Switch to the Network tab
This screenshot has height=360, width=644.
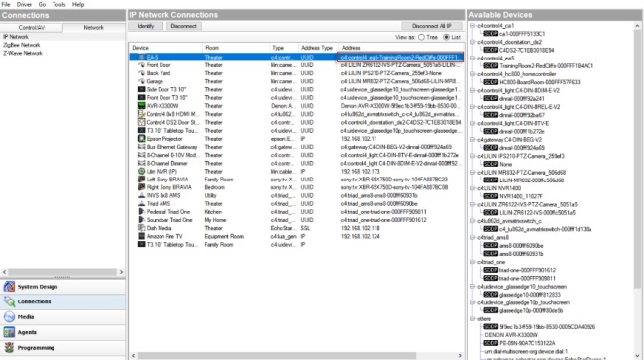tap(94, 27)
